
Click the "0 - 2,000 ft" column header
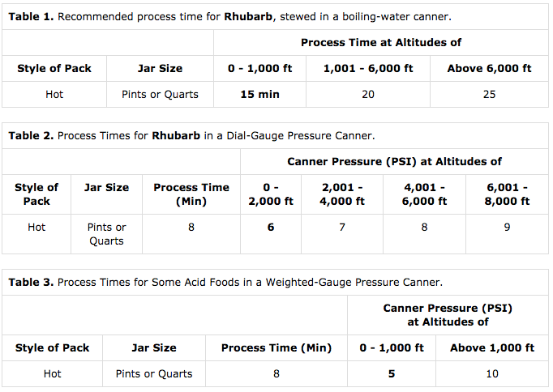(271, 194)
